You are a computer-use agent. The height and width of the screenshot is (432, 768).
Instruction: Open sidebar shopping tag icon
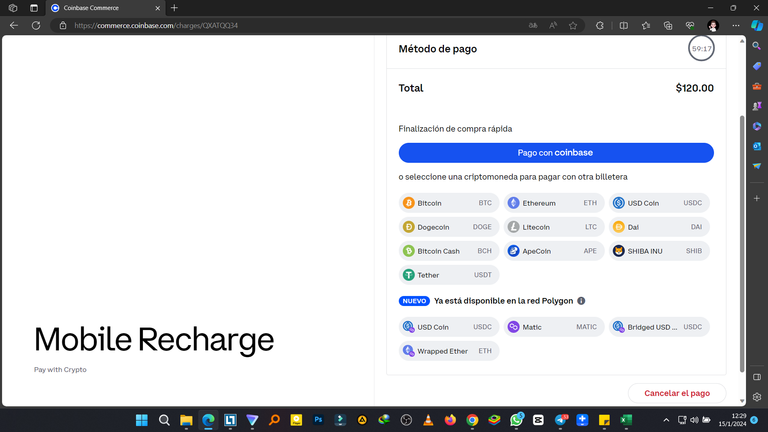coord(757,66)
